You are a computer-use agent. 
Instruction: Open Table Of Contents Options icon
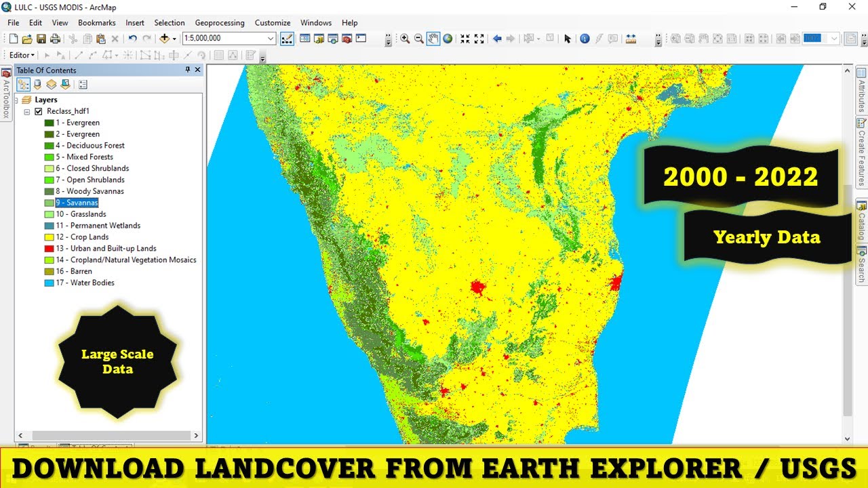click(83, 85)
